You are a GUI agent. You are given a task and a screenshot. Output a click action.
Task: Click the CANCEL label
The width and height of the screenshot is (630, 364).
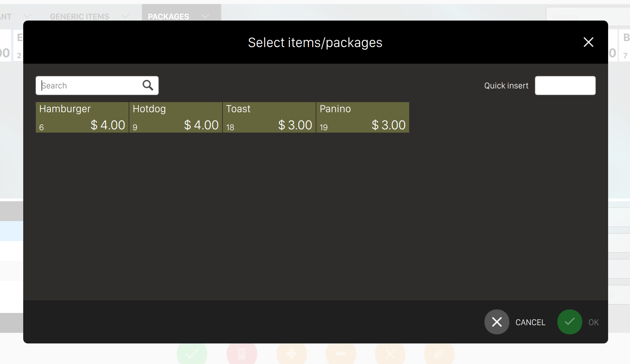(x=530, y=322)
